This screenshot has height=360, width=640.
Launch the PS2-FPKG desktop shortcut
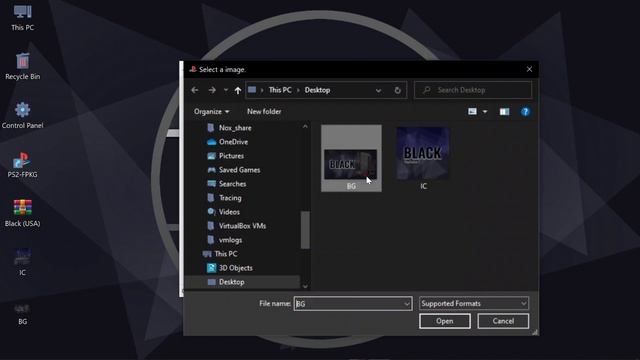pos(22,164)
